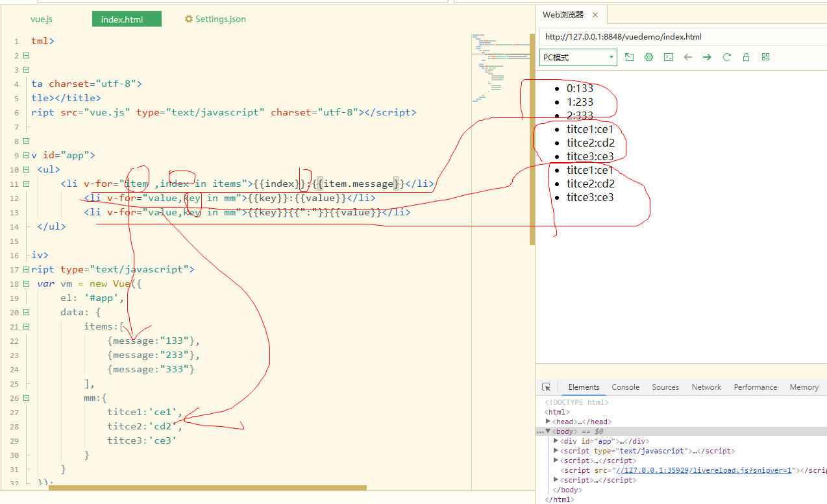
Task: Toggle the fold marker on line 11
Action: 26,184
